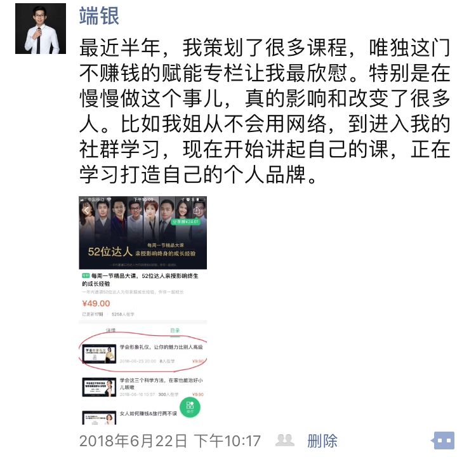
Task: Open the 女人如何赚钱&旅行两不误 course entry
Action: (x=143, y=417)
